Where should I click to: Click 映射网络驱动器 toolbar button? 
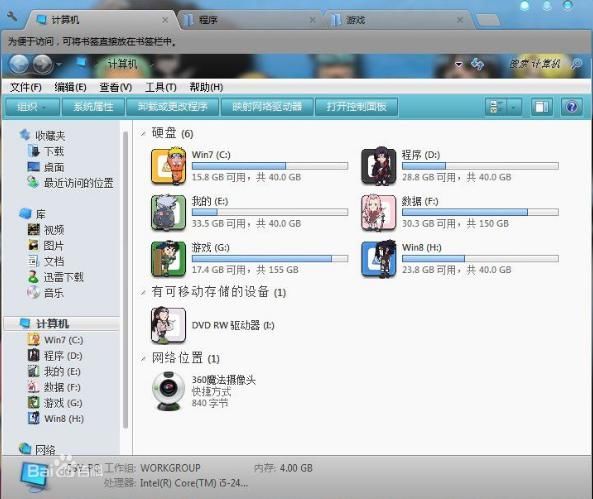point(267,107)
